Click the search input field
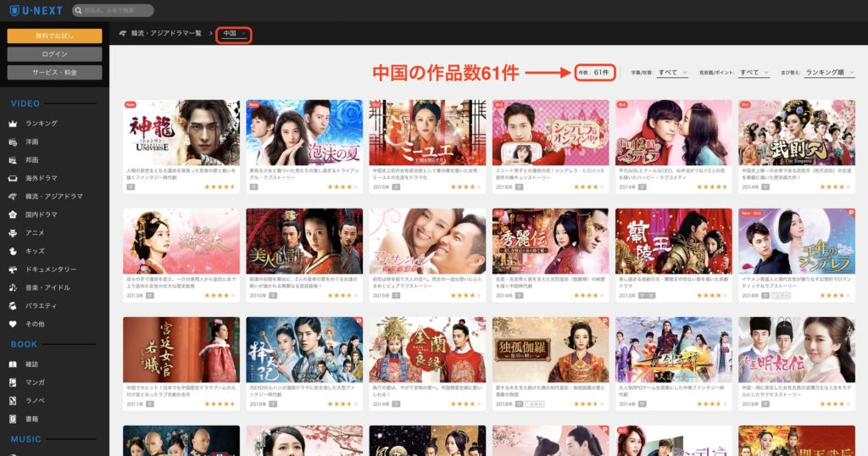Image resolution: width=868 pixels, height=456 pixels. [x=113, y=10]
